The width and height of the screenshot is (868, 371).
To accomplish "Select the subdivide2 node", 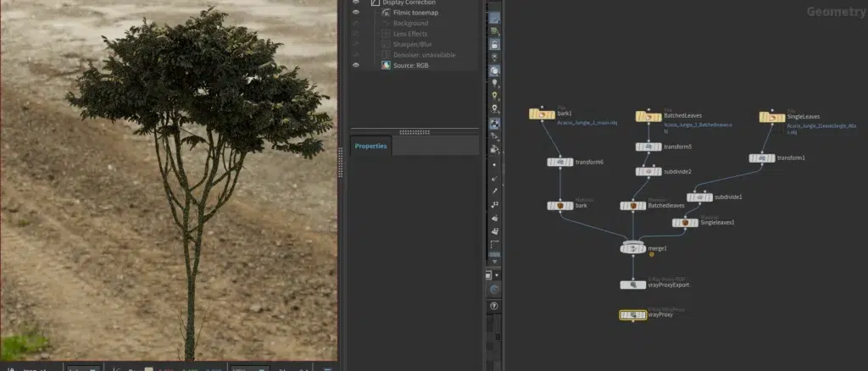I will point(648,171).
